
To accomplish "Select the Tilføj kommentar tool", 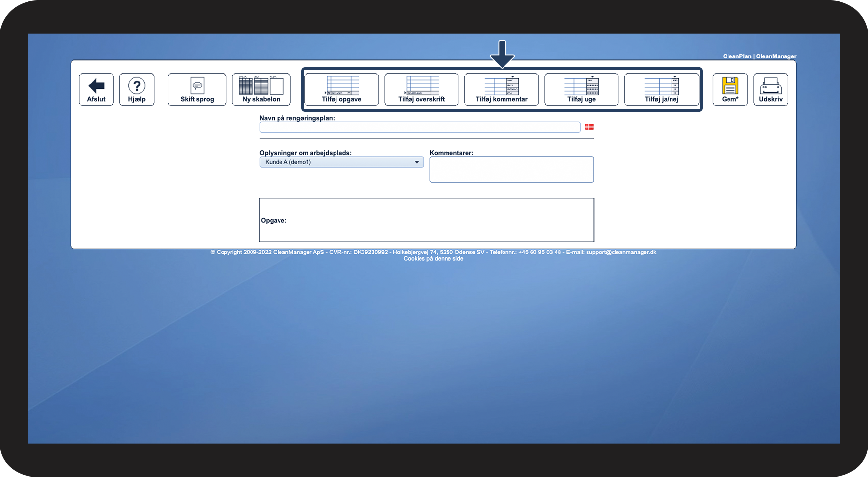I will (501, 89).
